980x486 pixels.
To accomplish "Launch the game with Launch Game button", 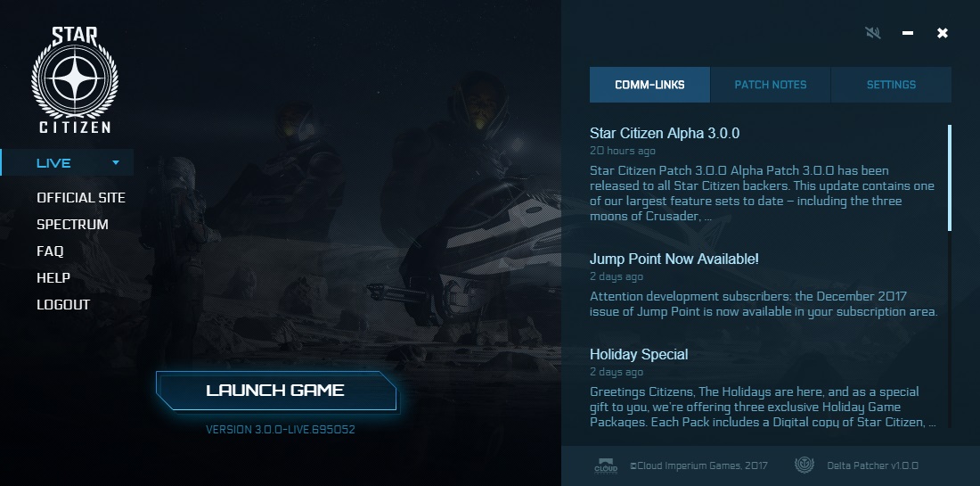I will (275, 391).
